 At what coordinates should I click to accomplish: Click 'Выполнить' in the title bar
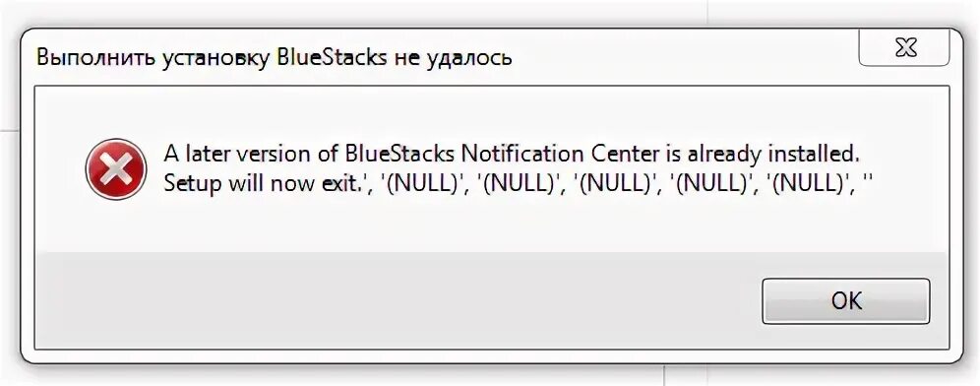[x=95, y=58]
